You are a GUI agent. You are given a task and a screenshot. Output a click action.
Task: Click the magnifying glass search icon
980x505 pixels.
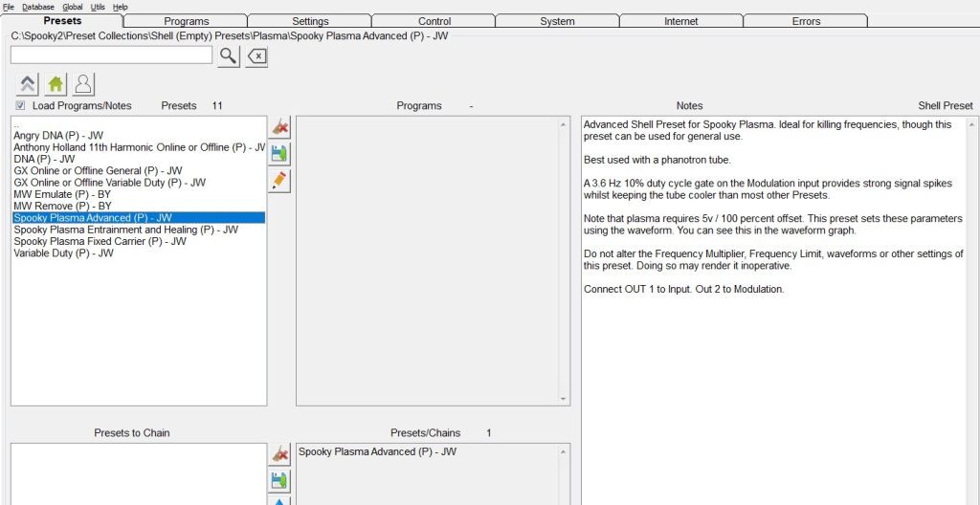click(228, 56)
